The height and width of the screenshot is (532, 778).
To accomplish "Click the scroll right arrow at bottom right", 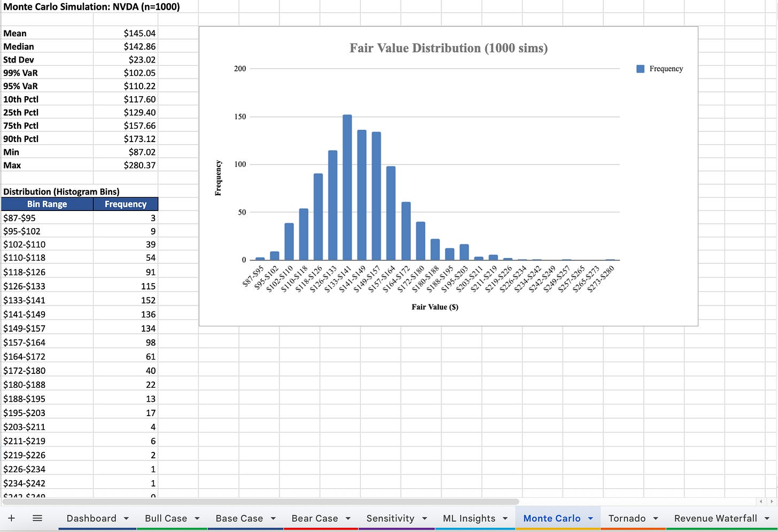I will click(772, 502).
